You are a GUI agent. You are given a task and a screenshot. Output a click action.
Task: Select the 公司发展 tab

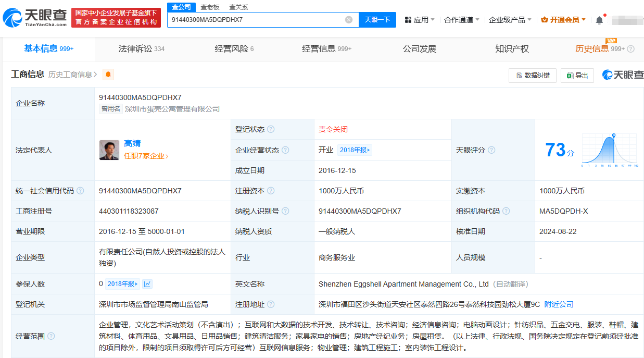point(419,49)
